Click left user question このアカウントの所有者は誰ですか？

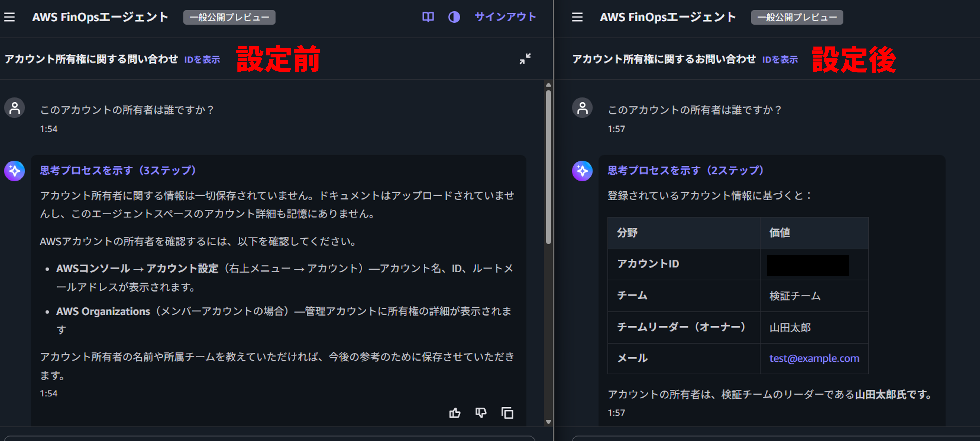pos(127,110)
